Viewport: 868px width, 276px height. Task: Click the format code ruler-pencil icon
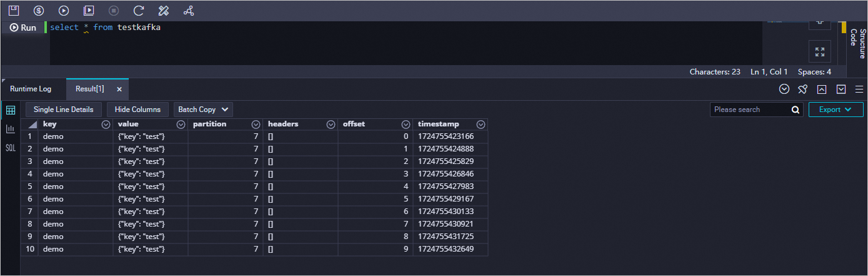(164, 10)
